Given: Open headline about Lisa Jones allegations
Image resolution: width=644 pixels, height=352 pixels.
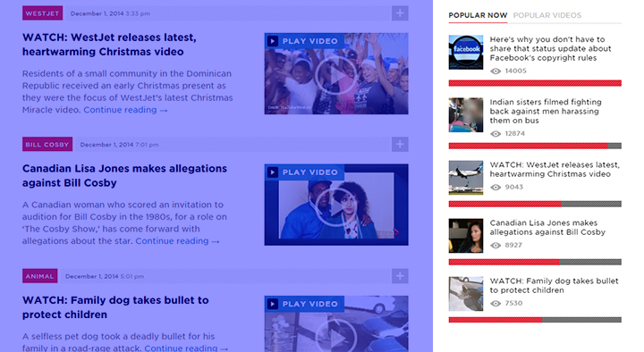Looking at the screenshot, I should (124, 176).
